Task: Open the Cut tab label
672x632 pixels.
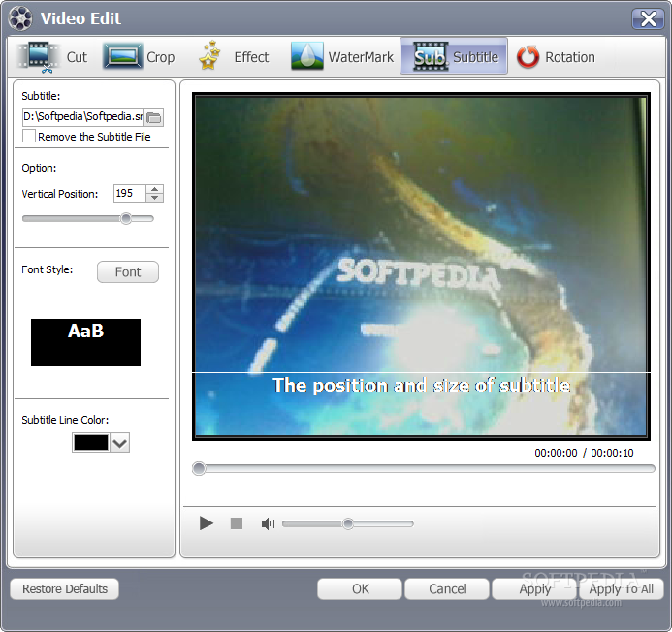Action: tap(77, 57)
